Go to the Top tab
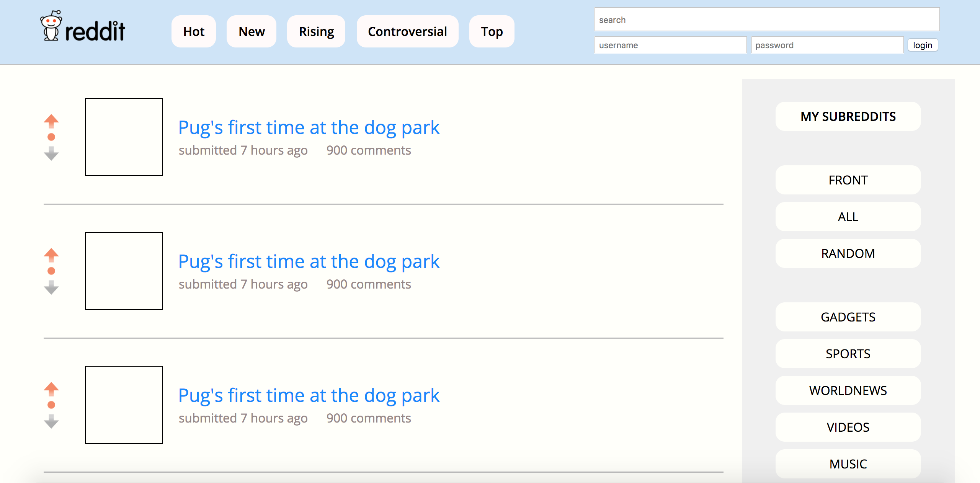980x483 pixels. click(492, 31)
